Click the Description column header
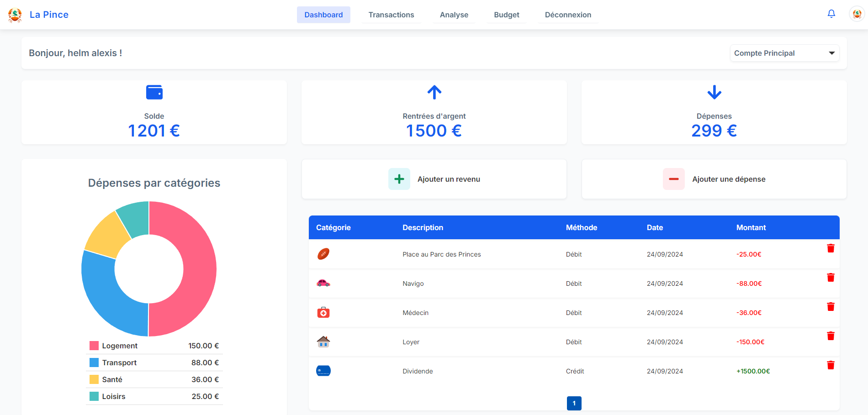 [x=423, y=227]
